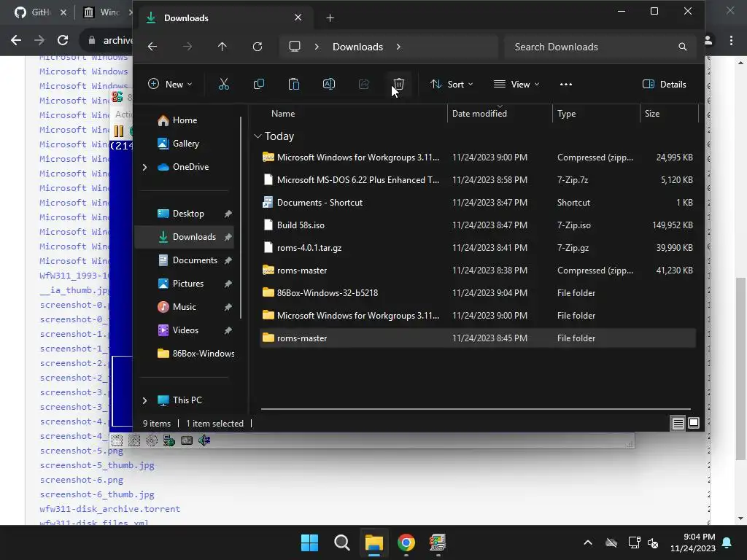
Task: Click pin icon next to Pictures
Action: (x=228, y=284)
